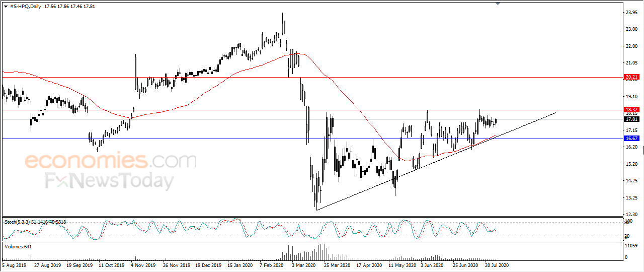Click the 11 Oct 2019 date label
The height and width of the screenshot is (272, 644).
[x=111, y=264]
